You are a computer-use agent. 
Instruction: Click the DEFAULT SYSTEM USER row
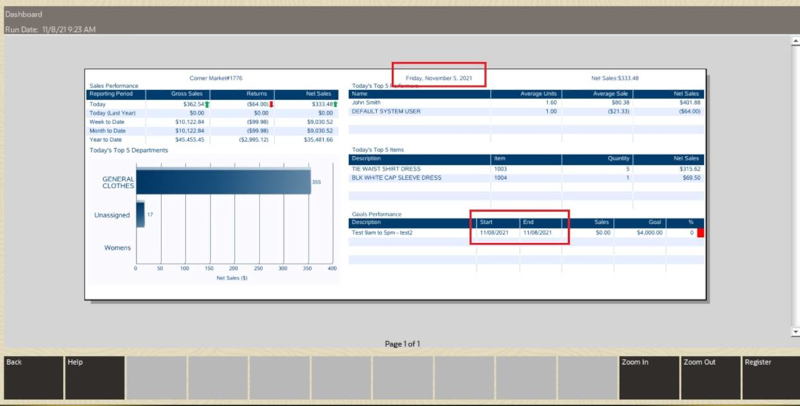(526, 112)
